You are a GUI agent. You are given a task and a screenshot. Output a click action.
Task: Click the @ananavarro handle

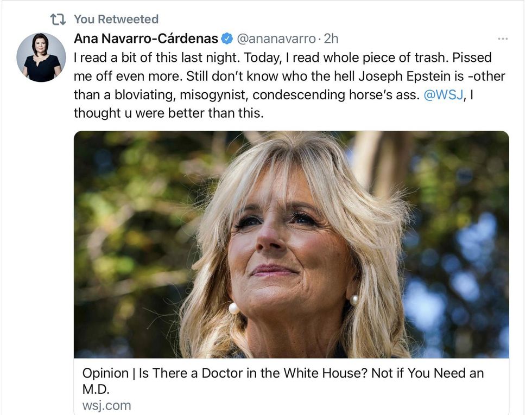[x=276, y=39]
